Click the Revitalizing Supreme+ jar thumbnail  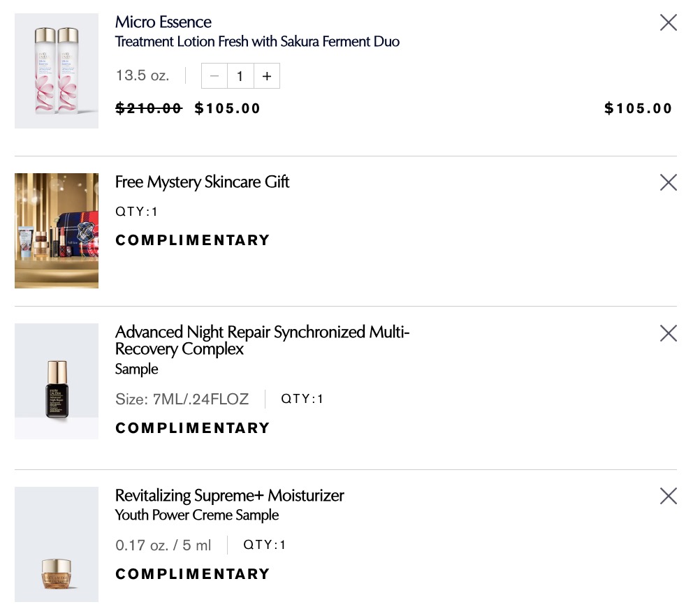pos(57,545)
